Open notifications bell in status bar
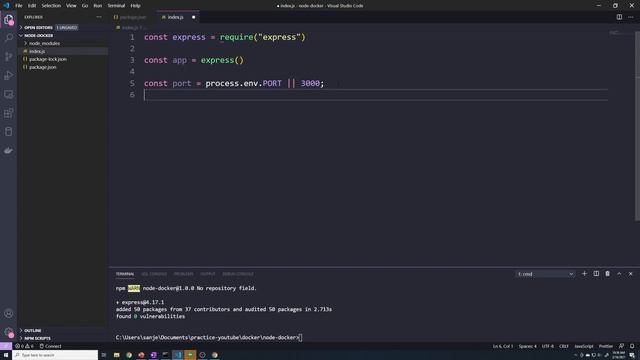 tap(632, 346)
